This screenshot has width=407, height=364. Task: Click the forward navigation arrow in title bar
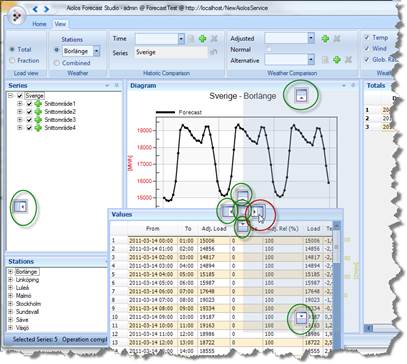[x=46, y=9]
